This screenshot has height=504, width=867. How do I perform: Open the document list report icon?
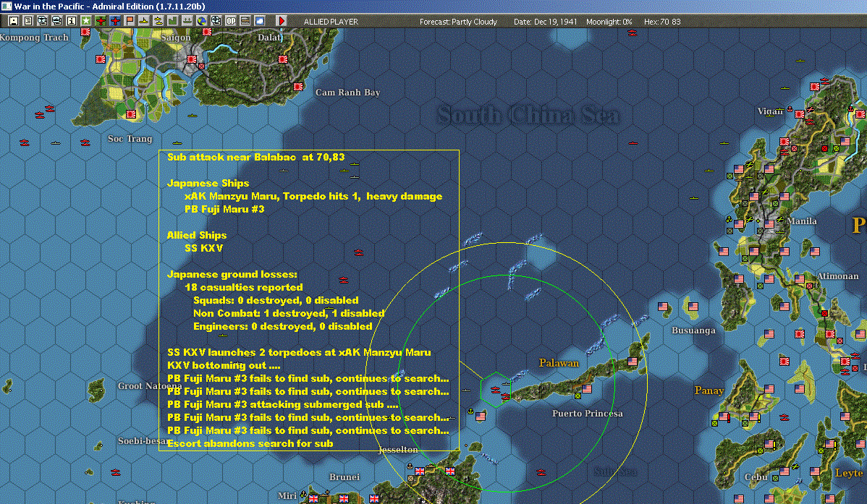click(28, 21)
